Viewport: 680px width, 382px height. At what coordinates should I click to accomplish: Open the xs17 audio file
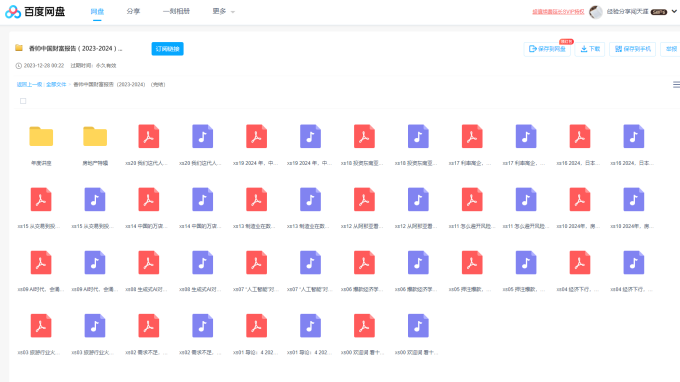(x=526, y=137)
